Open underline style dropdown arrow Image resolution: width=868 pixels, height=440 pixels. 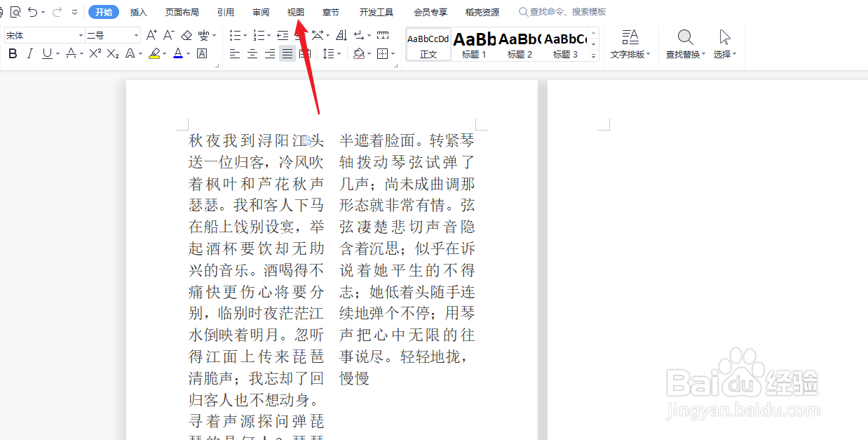[57, 54]
